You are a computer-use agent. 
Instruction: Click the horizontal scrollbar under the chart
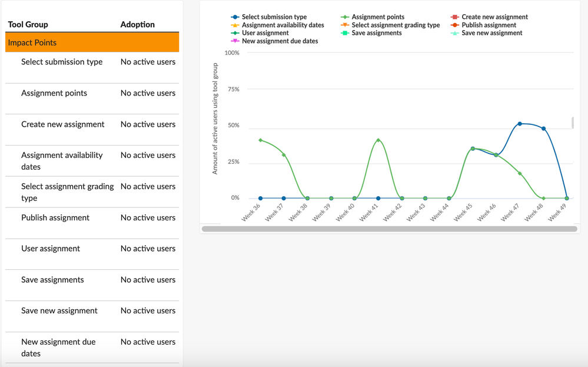click(x=389, y=229)
